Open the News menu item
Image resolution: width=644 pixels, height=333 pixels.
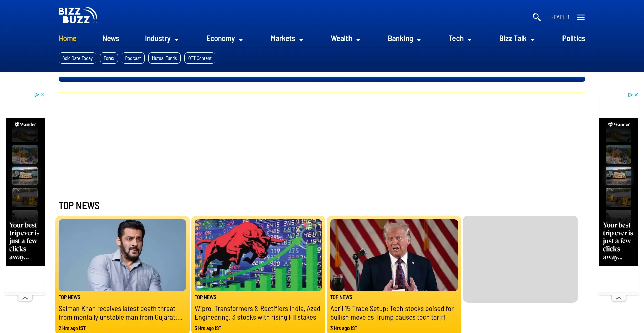(x=111, y=39)
